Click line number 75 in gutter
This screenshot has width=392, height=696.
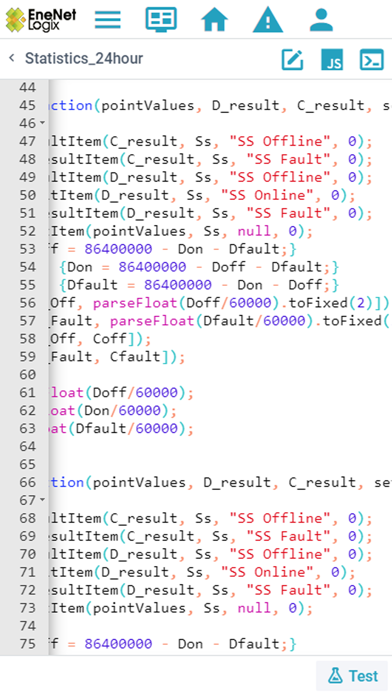click(28, 644)
